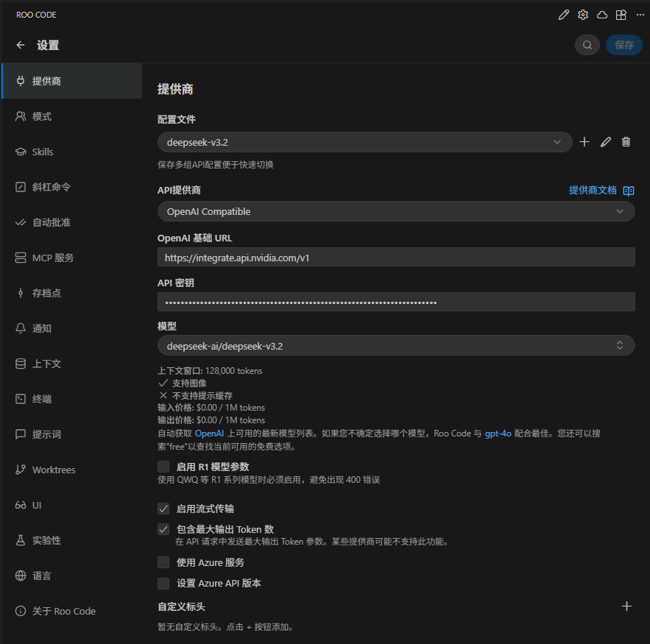Open the 自动批准 settings tab
Viewport: 650px width, 644px height.
click(71, 222)
